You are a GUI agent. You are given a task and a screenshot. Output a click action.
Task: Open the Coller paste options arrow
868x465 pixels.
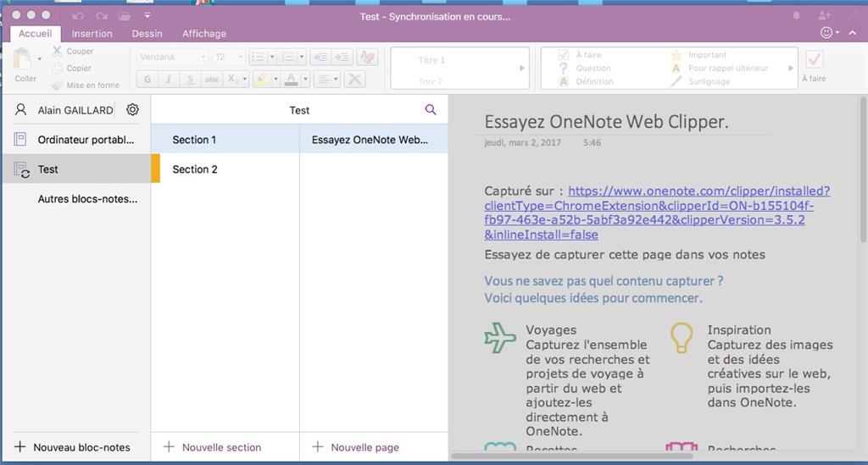[39, 58]
